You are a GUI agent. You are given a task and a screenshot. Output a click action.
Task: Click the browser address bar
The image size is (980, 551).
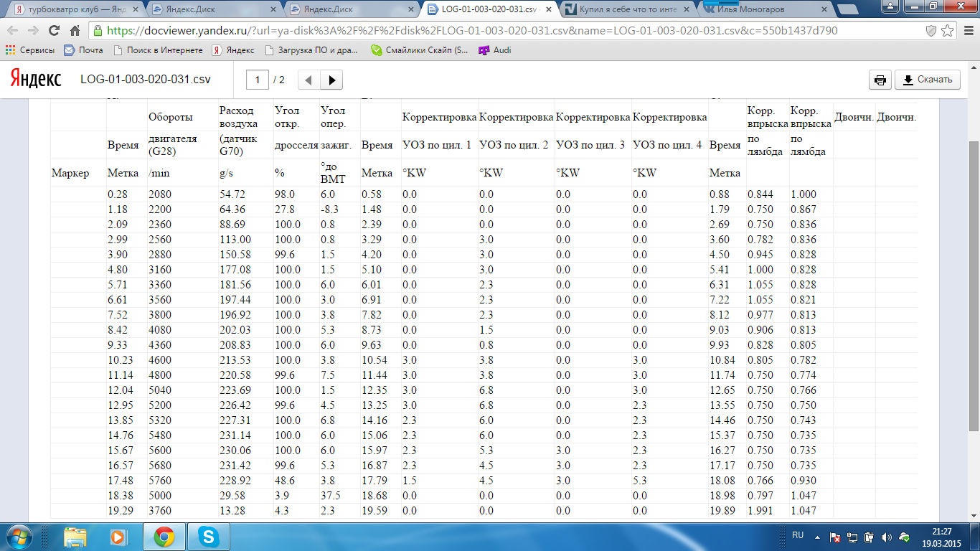(502, 31)
